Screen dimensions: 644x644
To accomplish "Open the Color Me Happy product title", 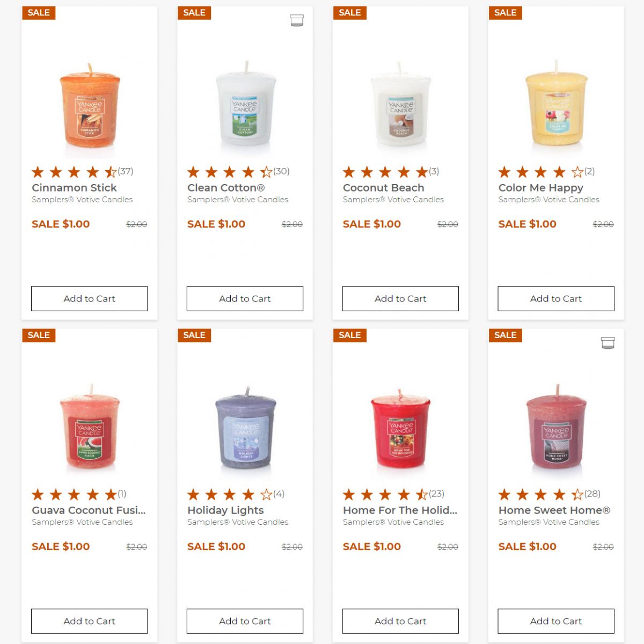I will pos(541,188).
